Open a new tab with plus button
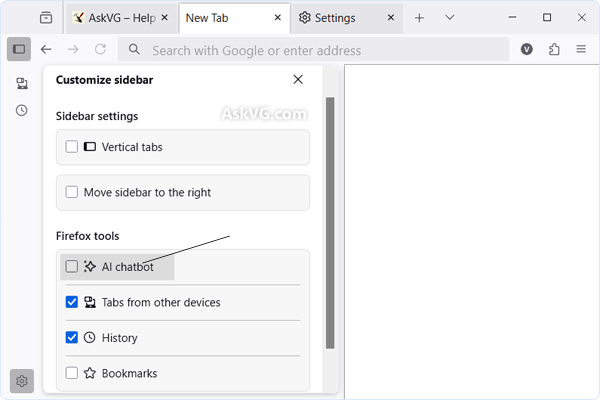This screenshot has height=400, width=600. tap(419, 18)
